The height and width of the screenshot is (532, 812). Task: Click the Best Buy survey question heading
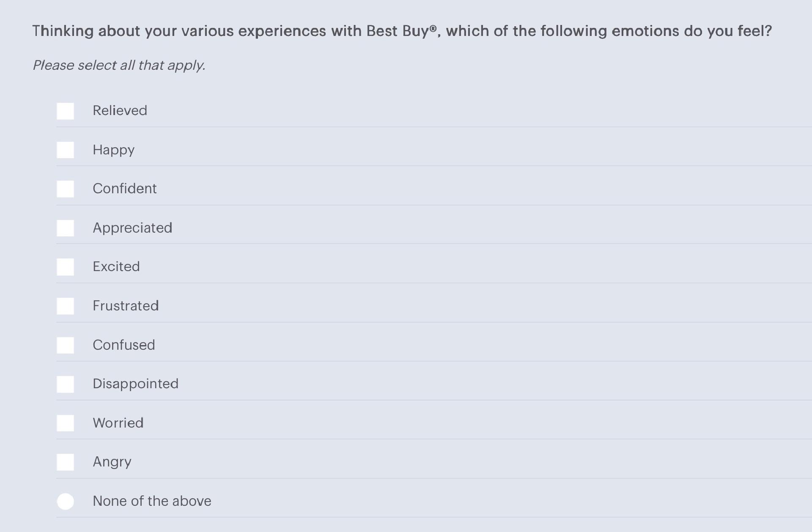click(402, 31)
